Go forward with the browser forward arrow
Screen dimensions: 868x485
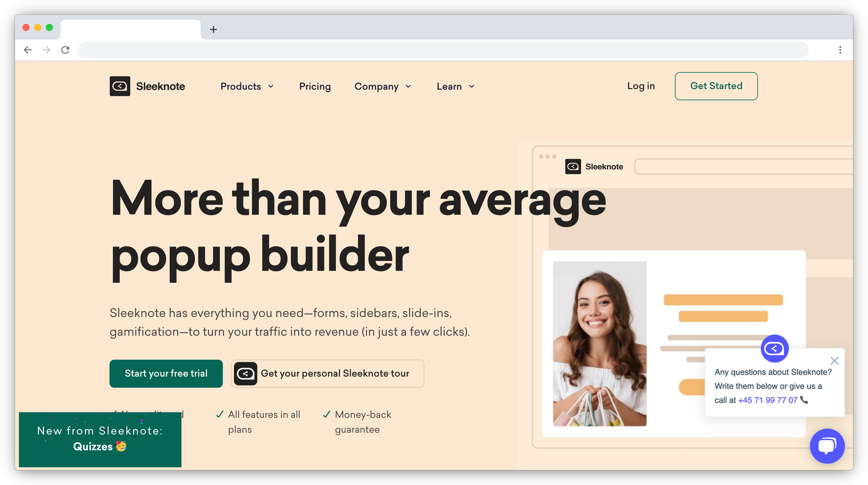(46, 50)
